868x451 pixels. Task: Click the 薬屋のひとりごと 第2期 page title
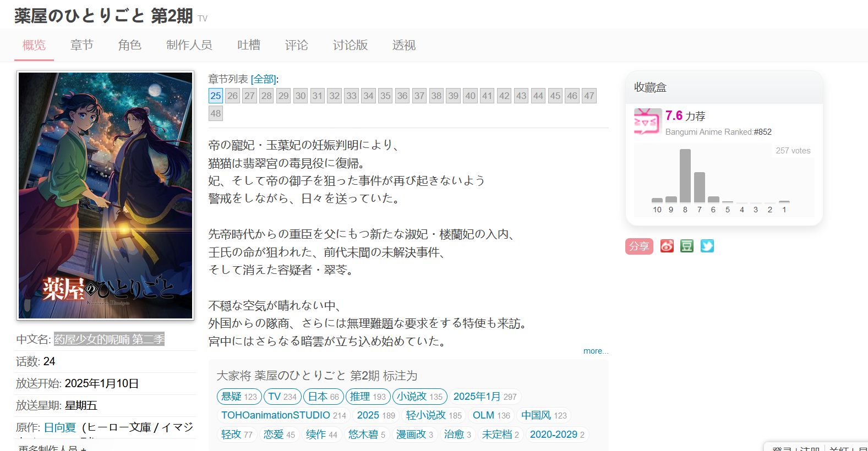(x=103, y=16)
